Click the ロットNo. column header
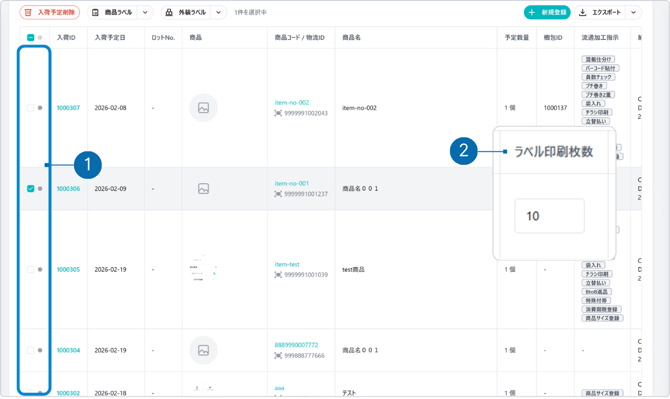Image resolution: width=670 pixels, height=399 pixels. (x=163, y=38)
